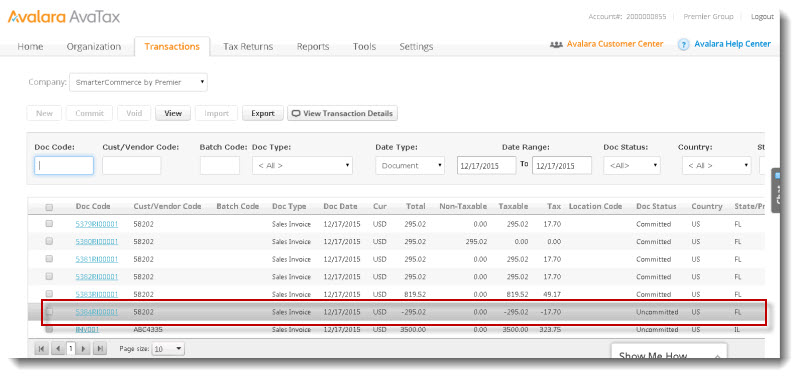Sort by the Total column header

point(416,207)
